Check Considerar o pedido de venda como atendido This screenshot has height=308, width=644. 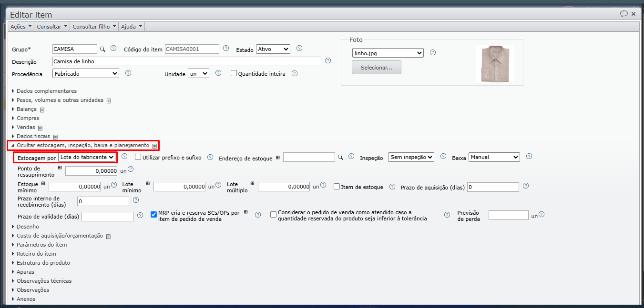pos(273,215)
